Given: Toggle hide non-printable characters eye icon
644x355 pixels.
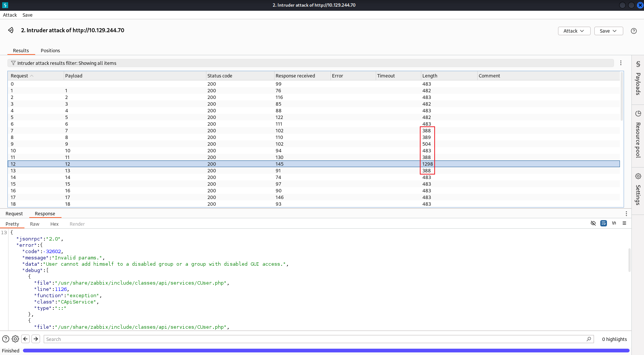Looking at the screenshot, I should (593, 223).
